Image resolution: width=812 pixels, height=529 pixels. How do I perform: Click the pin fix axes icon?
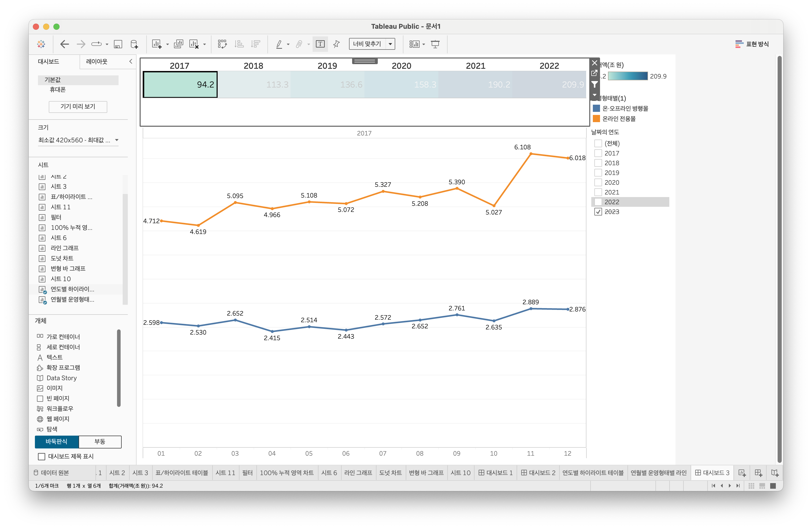click(336, 44)
